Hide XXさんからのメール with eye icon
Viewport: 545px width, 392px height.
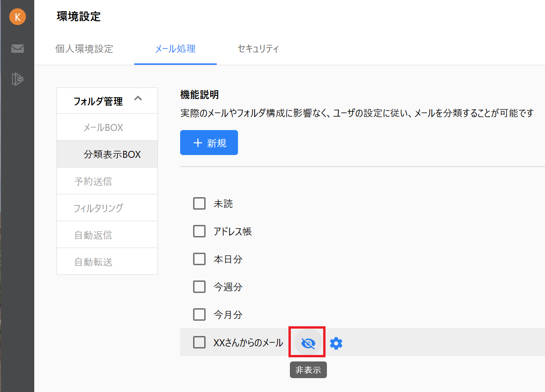click(308, 343)
